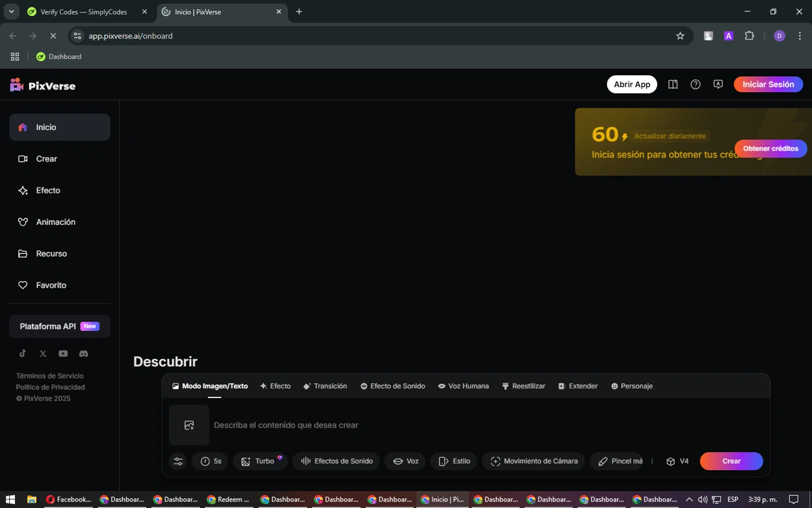
Task: Open the tutorial book icon in header
Action: [673, 84]
